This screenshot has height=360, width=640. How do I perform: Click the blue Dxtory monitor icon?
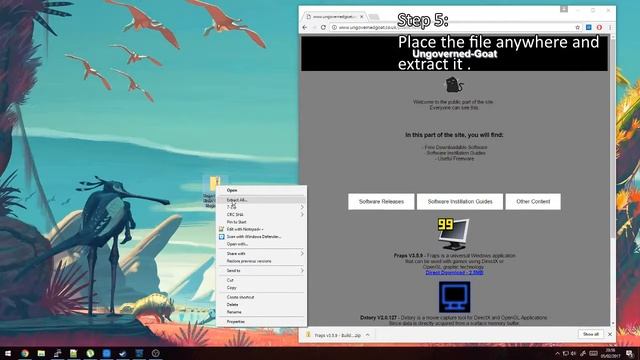tap(454, 297)
